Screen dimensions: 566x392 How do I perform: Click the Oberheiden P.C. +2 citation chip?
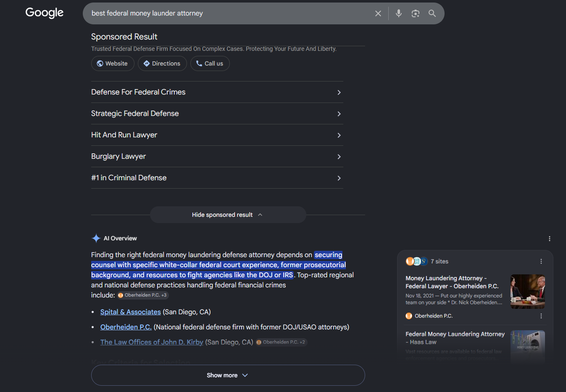(x=282, y=342)
